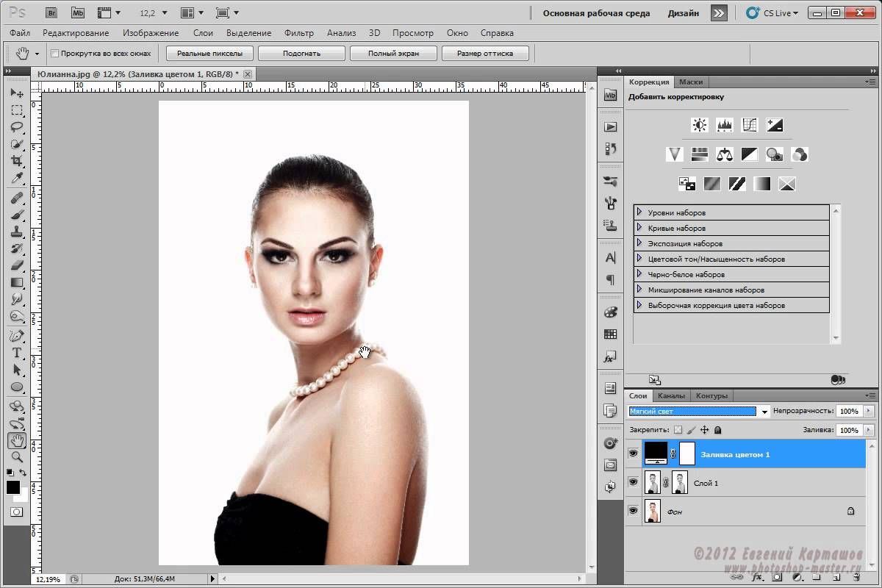
Task: Select the Eyedropper tool
Action: pos(16,179)
